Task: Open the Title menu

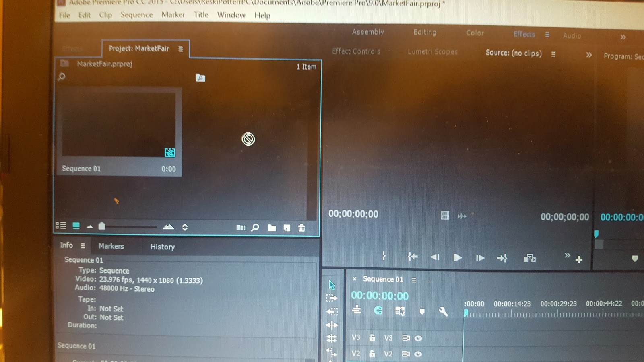Action: tap(201, 15)
